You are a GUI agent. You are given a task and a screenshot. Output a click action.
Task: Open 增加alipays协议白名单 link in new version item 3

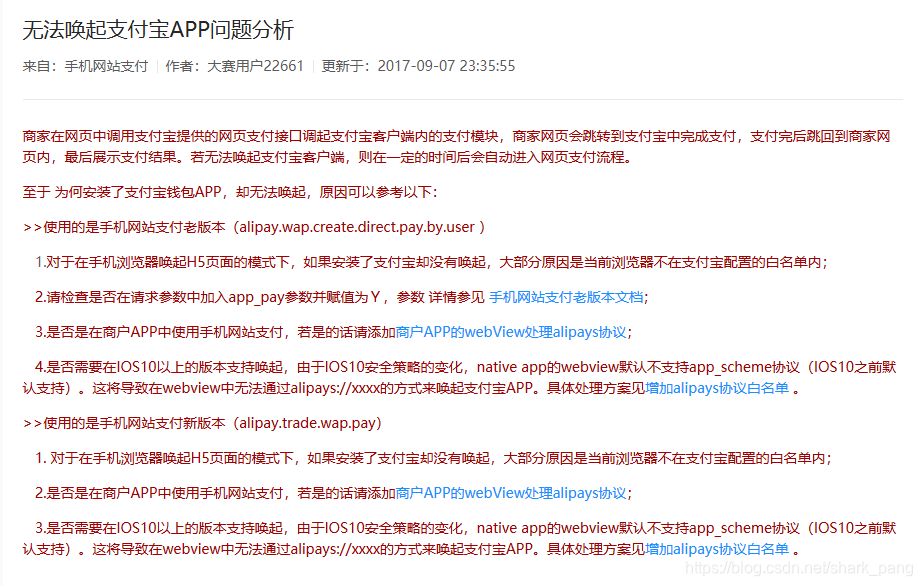point(717,550)
